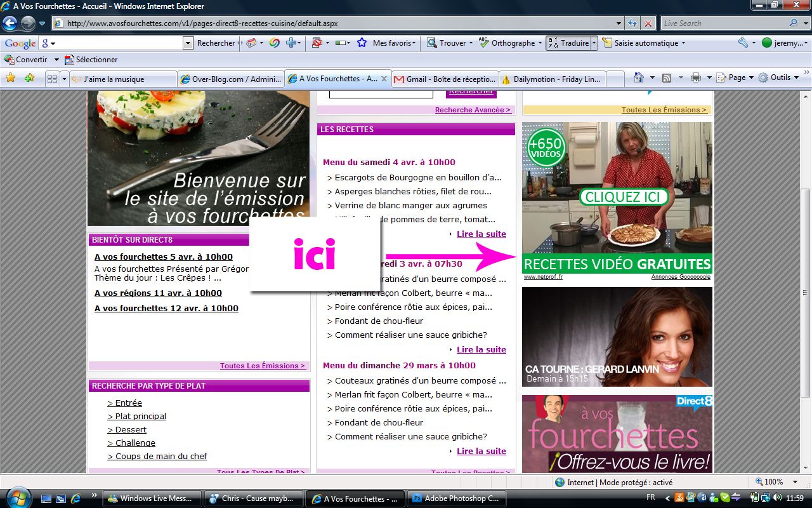Click the Convertir PDF toolbar button

coord(27,59)
